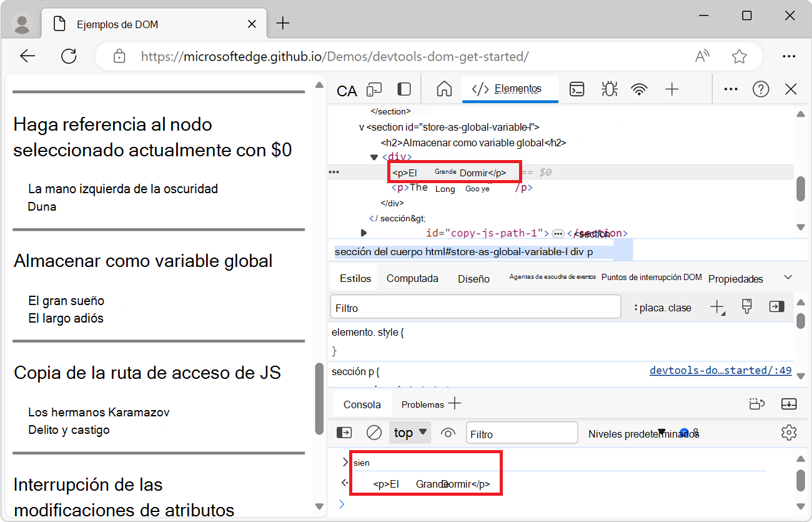Open the Console tool icon
This screenshot has height=522, width=812.
(x=577, y=89)
